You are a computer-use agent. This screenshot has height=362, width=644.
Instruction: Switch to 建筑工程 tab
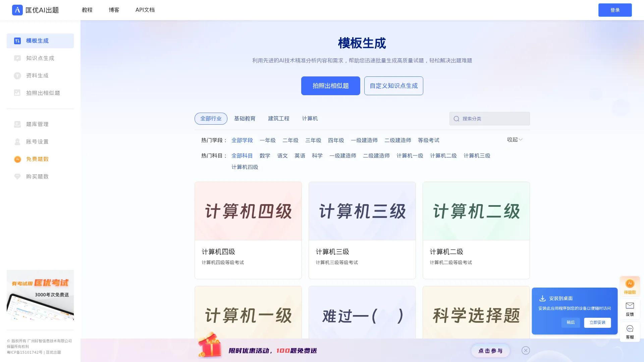pos(279,119)
